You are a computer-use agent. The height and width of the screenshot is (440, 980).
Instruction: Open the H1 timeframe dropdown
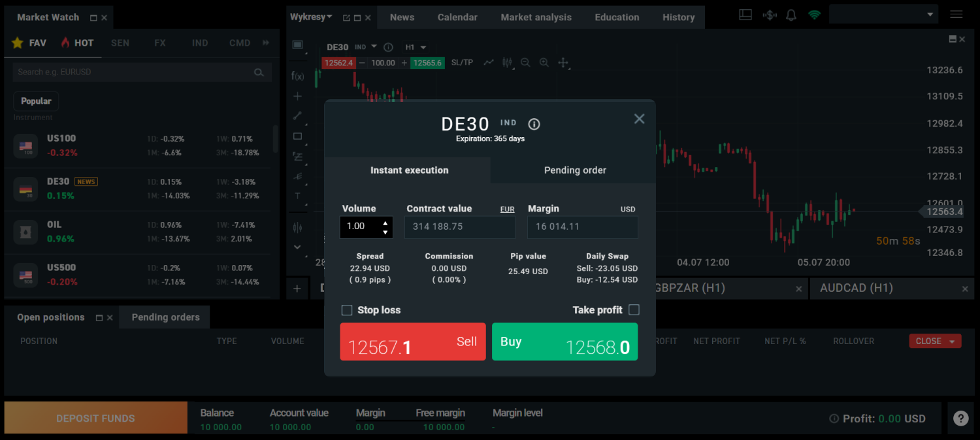415,47
